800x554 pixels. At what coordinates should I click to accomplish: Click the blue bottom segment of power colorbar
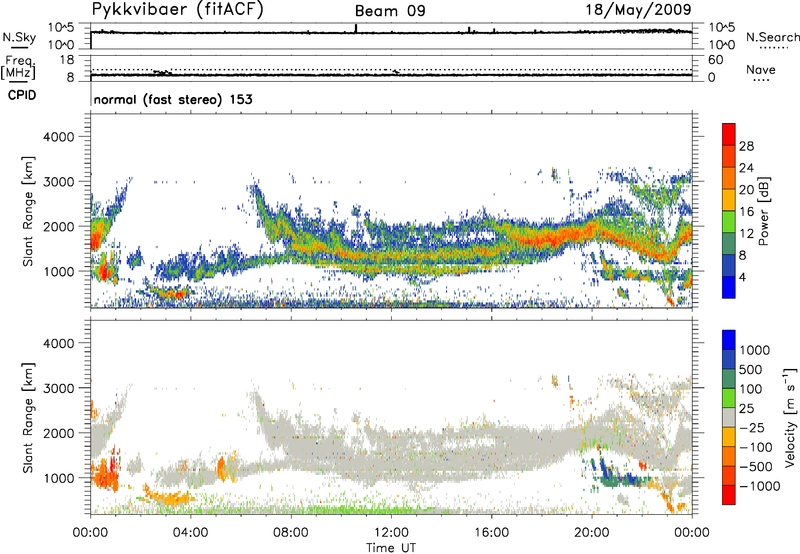[x=729, y=287]
